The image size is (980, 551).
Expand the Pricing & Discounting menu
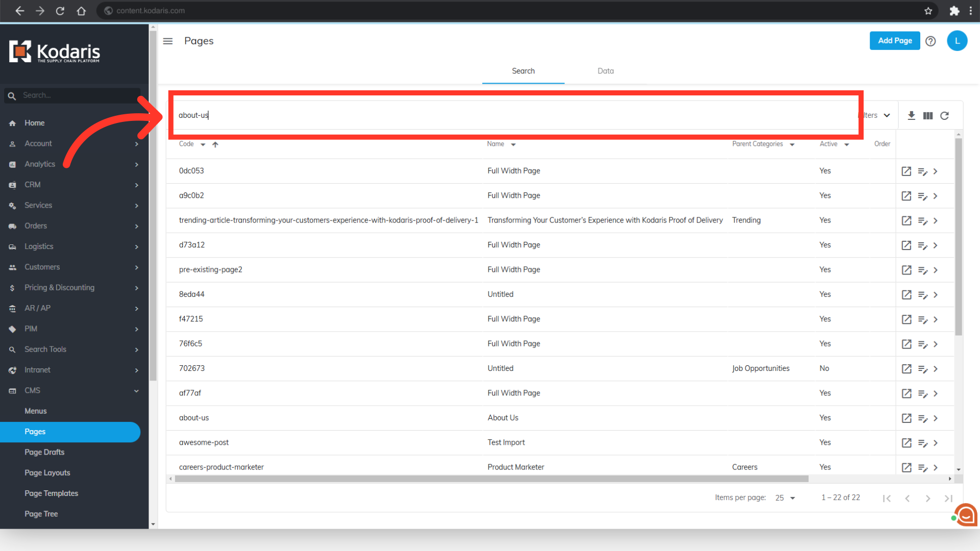coord(136,288)
